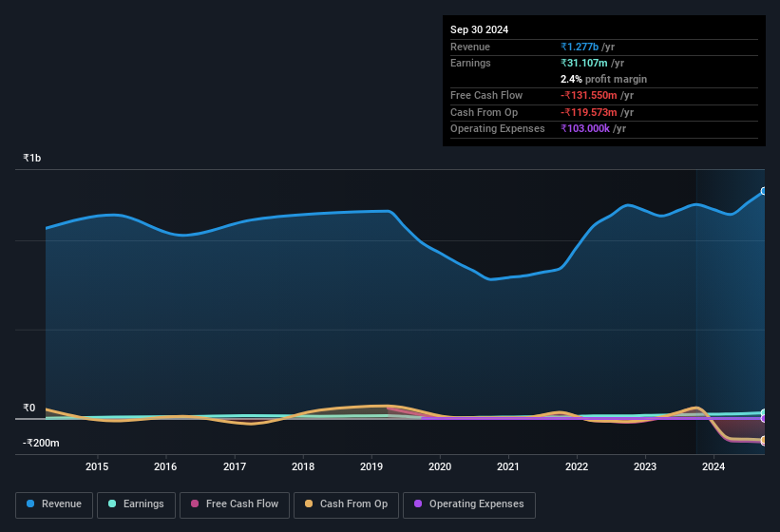
Task: Click the ₹0 y-axis label
Action: point(29,408)
